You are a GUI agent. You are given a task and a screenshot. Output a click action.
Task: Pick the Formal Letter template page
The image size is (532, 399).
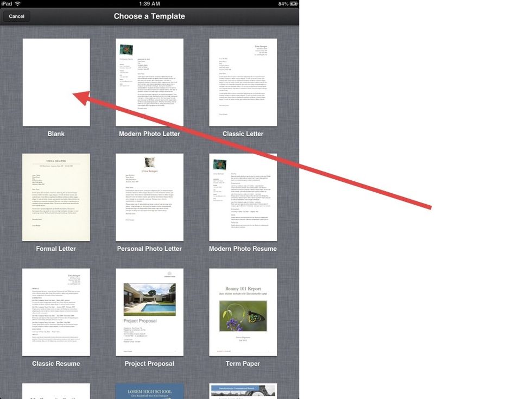pos(56,197)
